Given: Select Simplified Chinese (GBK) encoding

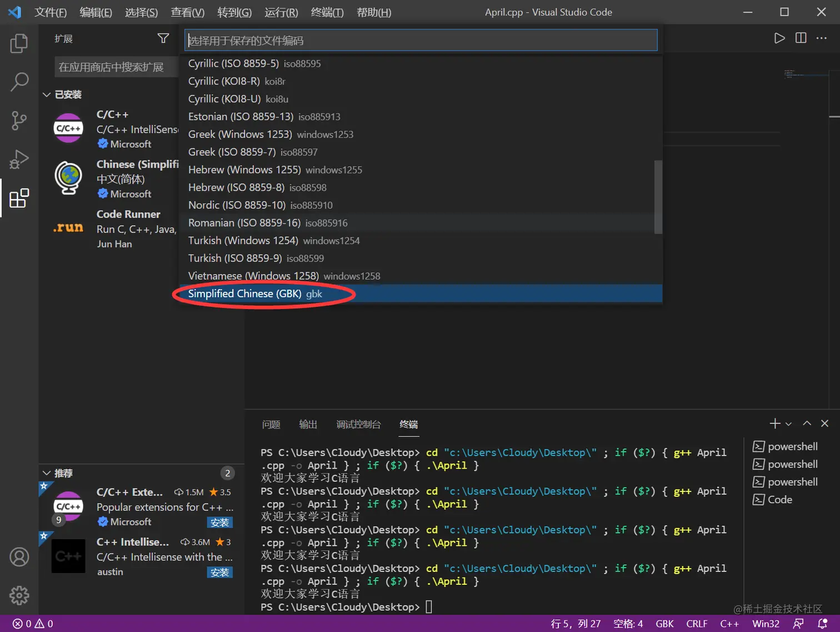Looking at the screenshot, I should pyautogui.click(x=421, y=293).
